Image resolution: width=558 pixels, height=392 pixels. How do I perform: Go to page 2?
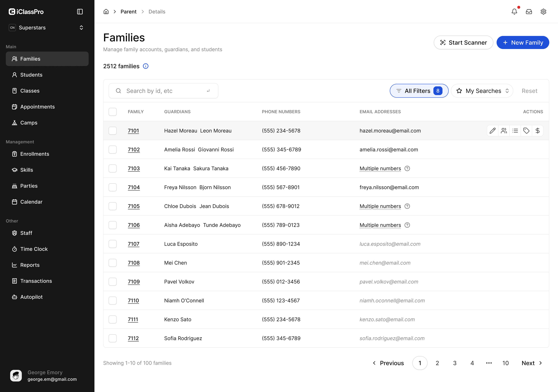click(x=437, y=363)
